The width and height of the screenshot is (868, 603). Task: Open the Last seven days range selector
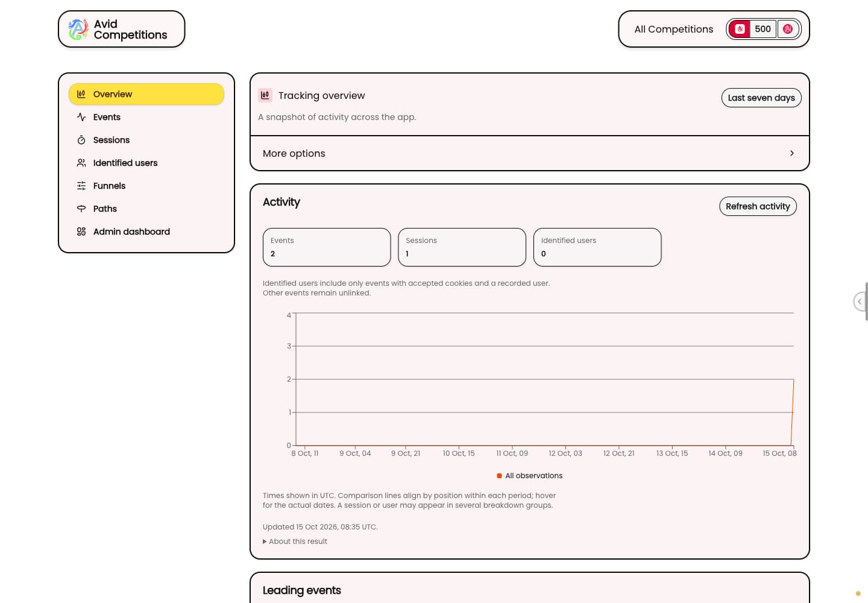point(761,98)
